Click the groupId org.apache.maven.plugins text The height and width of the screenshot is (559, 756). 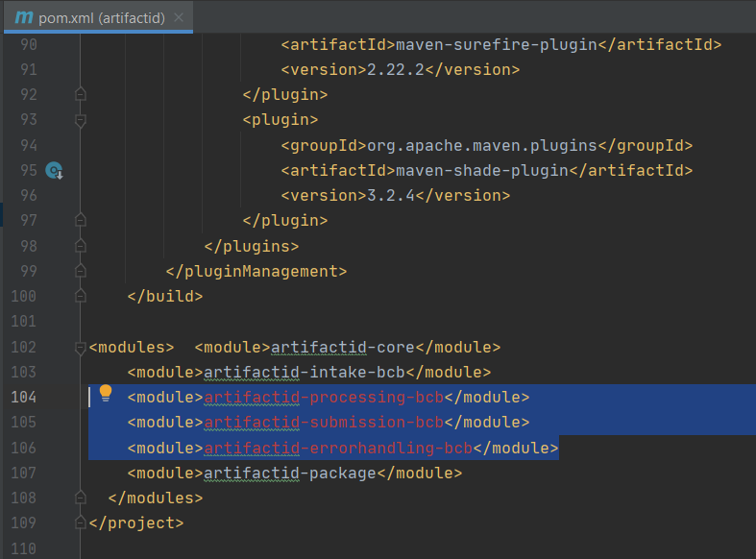tap(482, 146)
